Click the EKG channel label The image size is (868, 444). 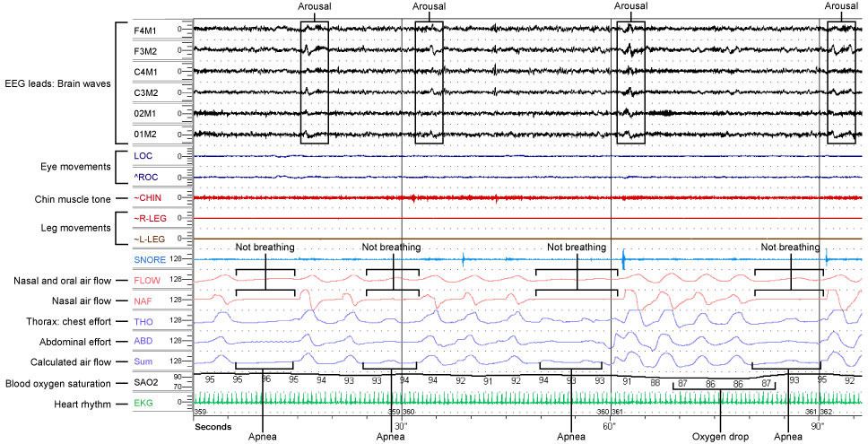pyautogui.click(x=142, y=404)
